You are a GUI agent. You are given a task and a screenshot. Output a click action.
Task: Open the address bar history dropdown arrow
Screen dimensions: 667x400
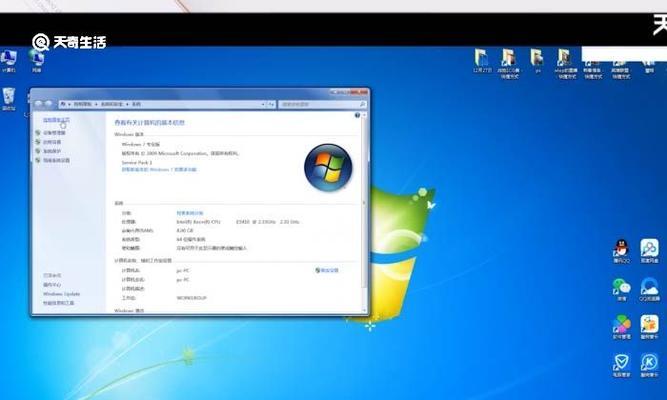262,104
